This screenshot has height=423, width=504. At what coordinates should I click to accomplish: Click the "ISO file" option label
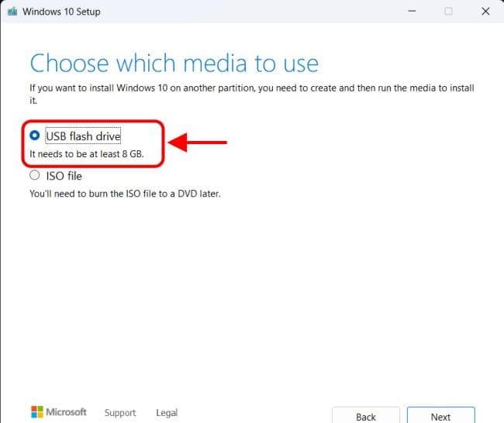coord(64,176)
